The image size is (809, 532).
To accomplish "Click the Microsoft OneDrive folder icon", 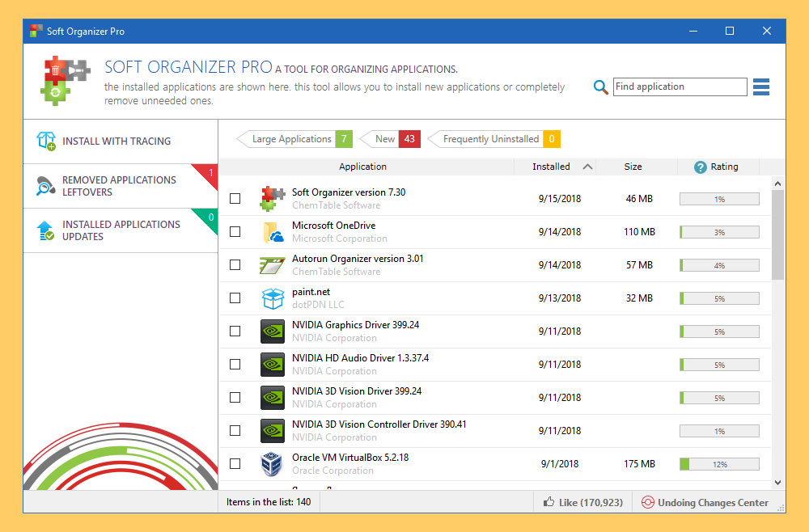I will 273,232.
